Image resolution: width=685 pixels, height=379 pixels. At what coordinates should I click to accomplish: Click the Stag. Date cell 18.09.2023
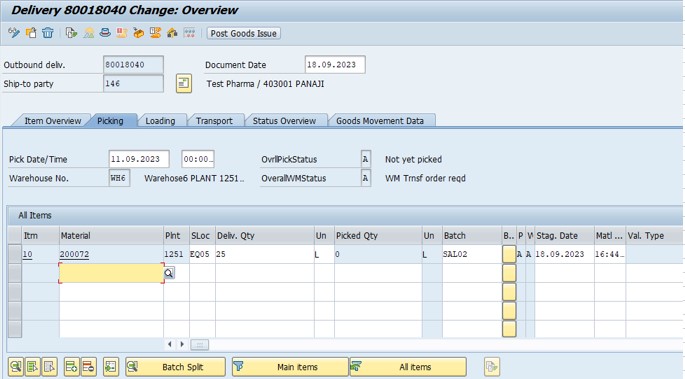pyautogui.click(x=564, y=254)
